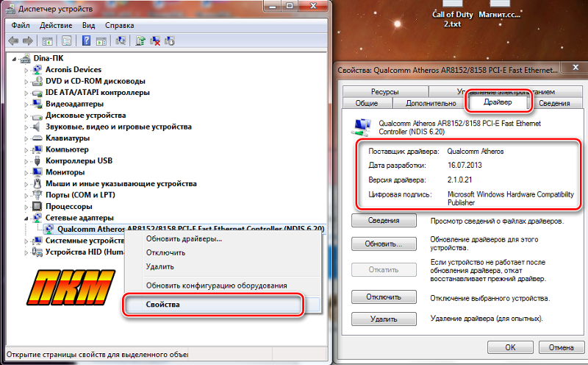Click the toolbar icon with the red X
The width and height of the screenshot is (588, 365).
[156, 40]
